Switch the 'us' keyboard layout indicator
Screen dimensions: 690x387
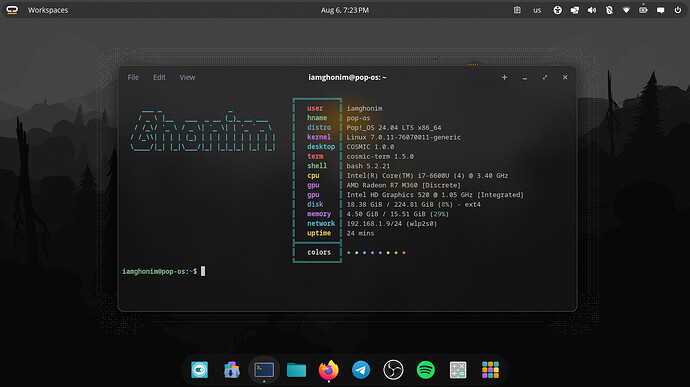pos(537,10)
